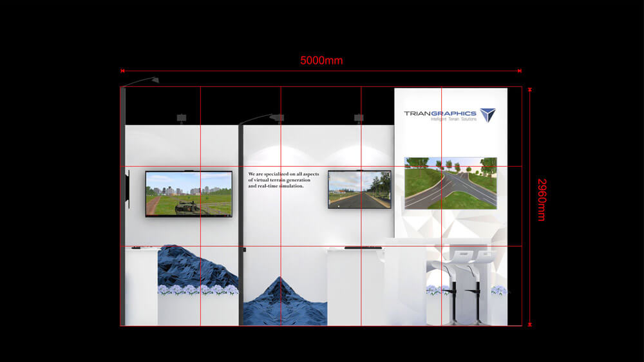Click the 5000mm width dimension label

(321, 61)
